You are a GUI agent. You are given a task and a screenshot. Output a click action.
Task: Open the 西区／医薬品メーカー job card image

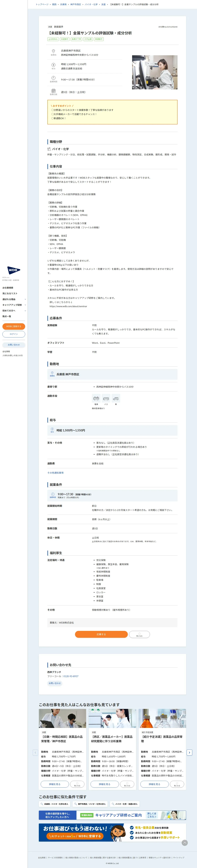tap(112, 718)
